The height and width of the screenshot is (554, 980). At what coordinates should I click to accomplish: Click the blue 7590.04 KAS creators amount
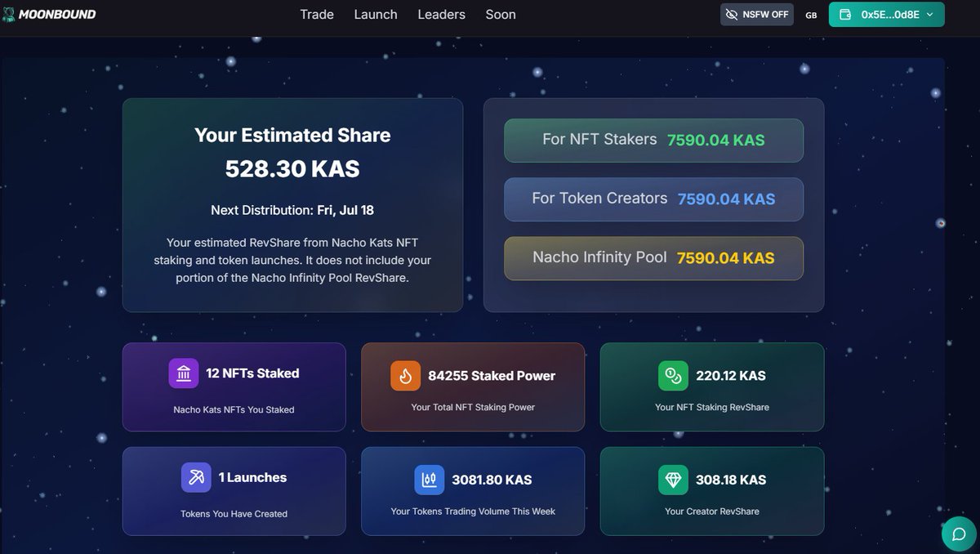(726, 199)
